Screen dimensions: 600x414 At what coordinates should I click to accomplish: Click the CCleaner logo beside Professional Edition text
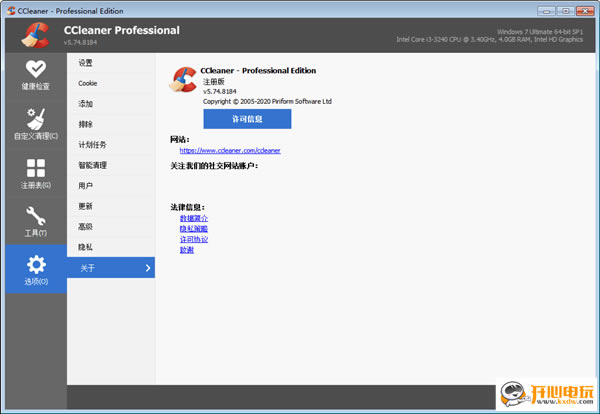click(183, 80)
